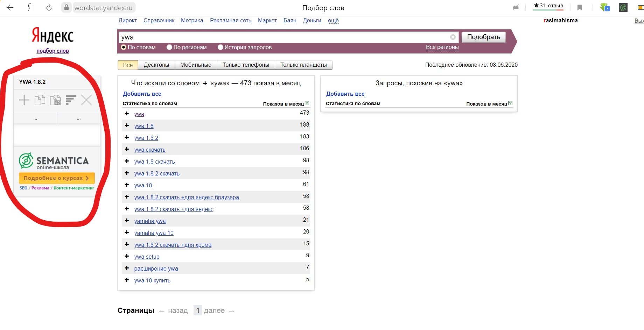Click the 'подбор слов' link under Yandex logo
The width and height of the screenshot is (644, 330).
52,51
